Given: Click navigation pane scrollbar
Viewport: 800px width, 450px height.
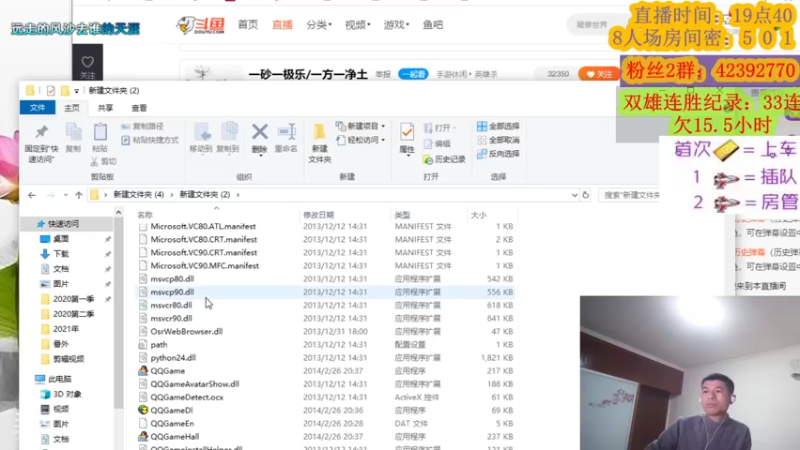Looking at the screenshot, I should (118, 313).
